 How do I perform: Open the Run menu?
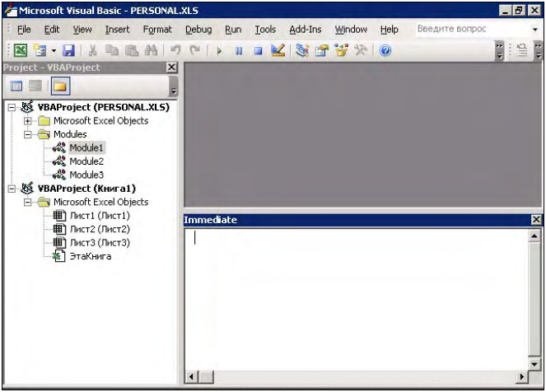pos(233,30)
